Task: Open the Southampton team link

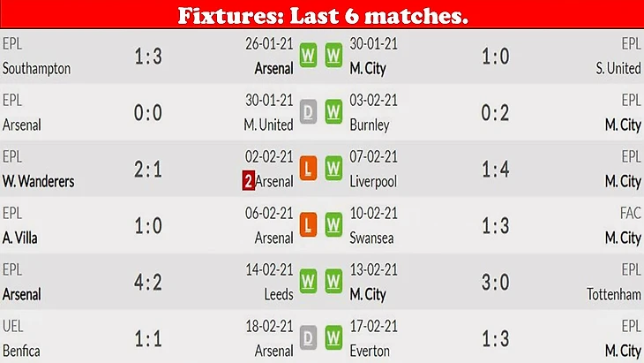Action: point(36,68)
